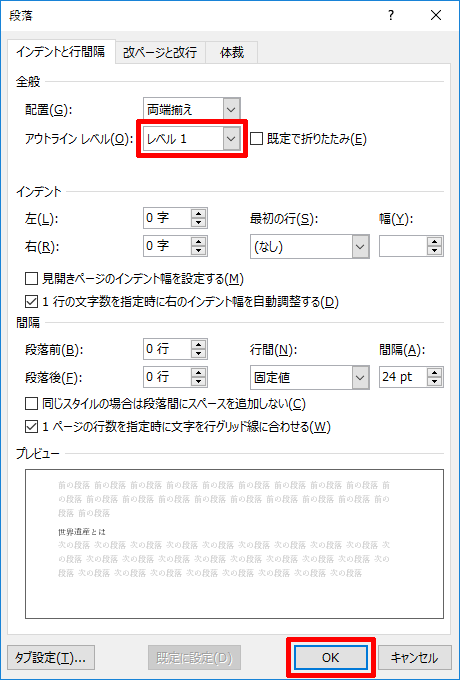Switch to the 体裁 tab
The width and height of the screenshot is (460, 680).
pyautogui.click(x=232, y=52)
